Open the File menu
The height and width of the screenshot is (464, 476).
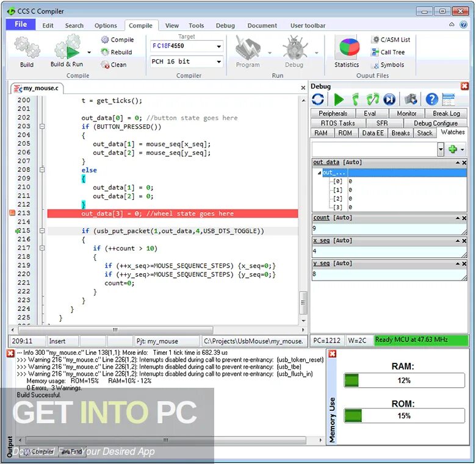[x=21, y=24]
